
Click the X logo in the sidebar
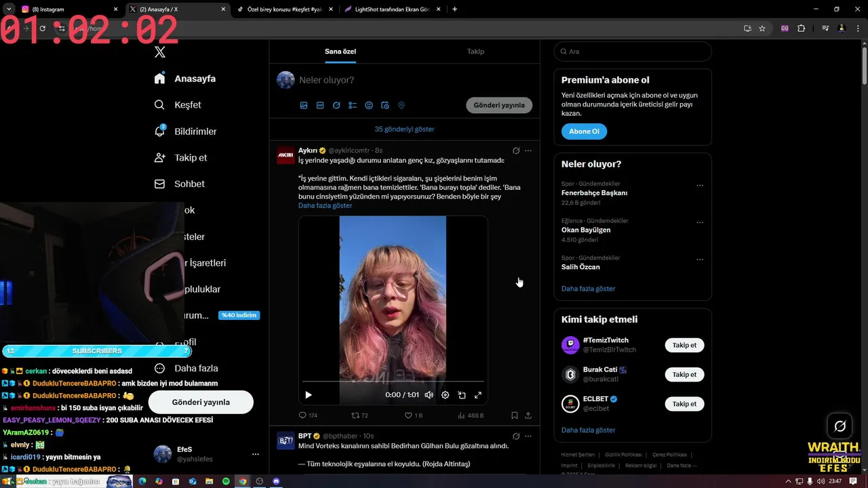pyautogui.click(x=160, y=52)
